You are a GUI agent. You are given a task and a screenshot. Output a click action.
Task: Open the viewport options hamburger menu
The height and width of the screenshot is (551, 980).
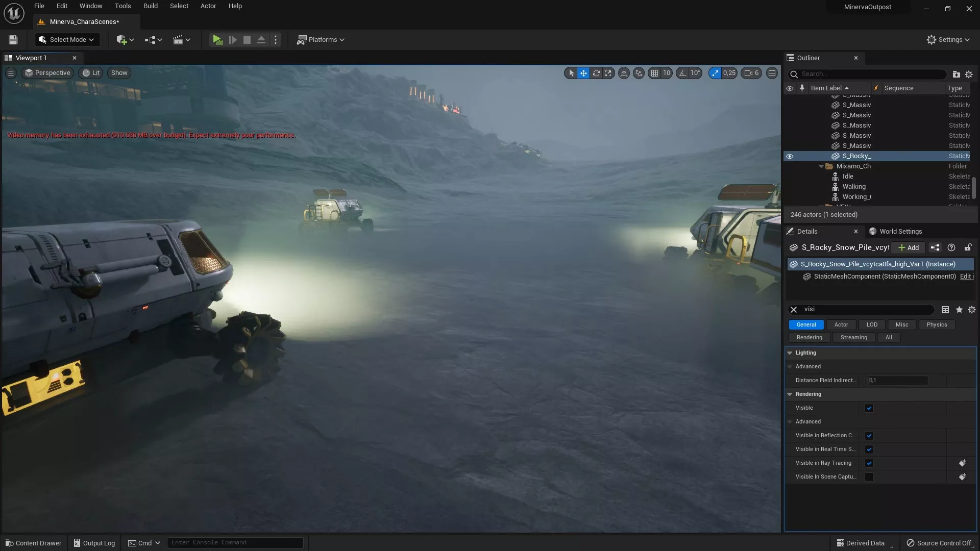[x=11, y=73]
